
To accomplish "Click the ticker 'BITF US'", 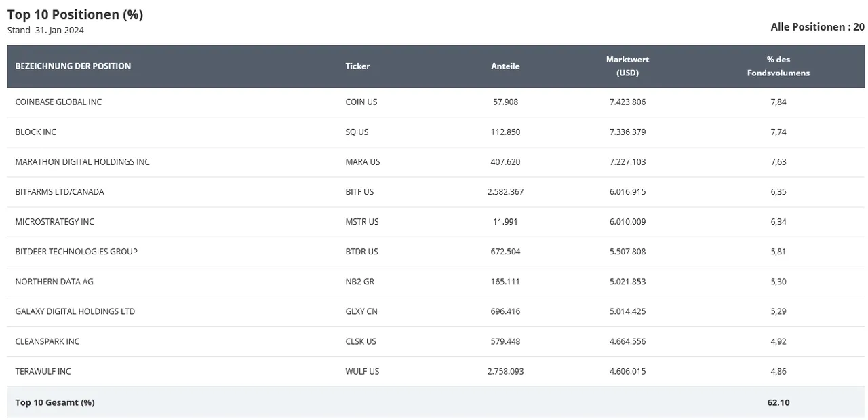I will 359,191.
